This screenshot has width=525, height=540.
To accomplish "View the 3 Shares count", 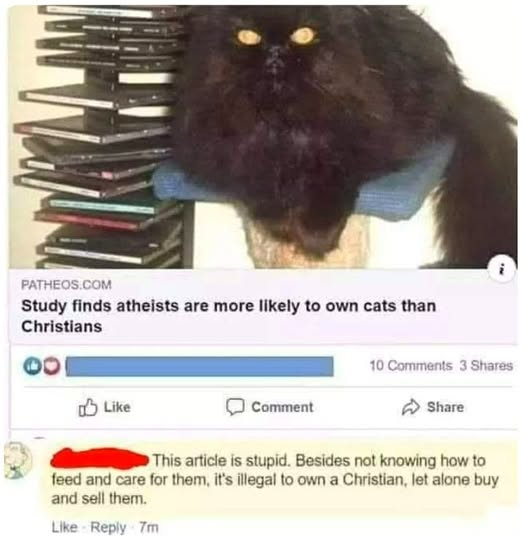I will point(486,365).
